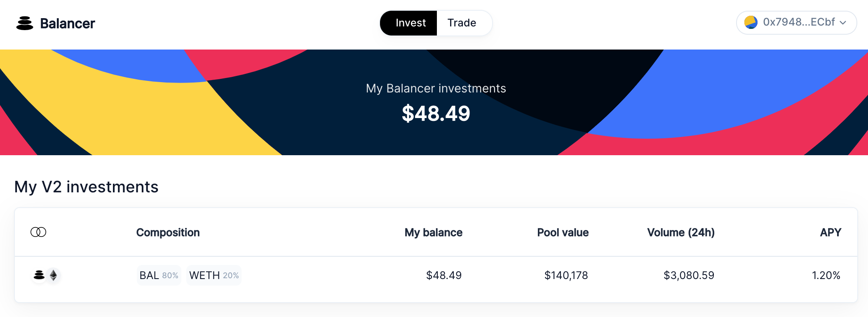Click the Balancer stacked-stones logo icon
The image size is (868, 317).
coord(25,23)
